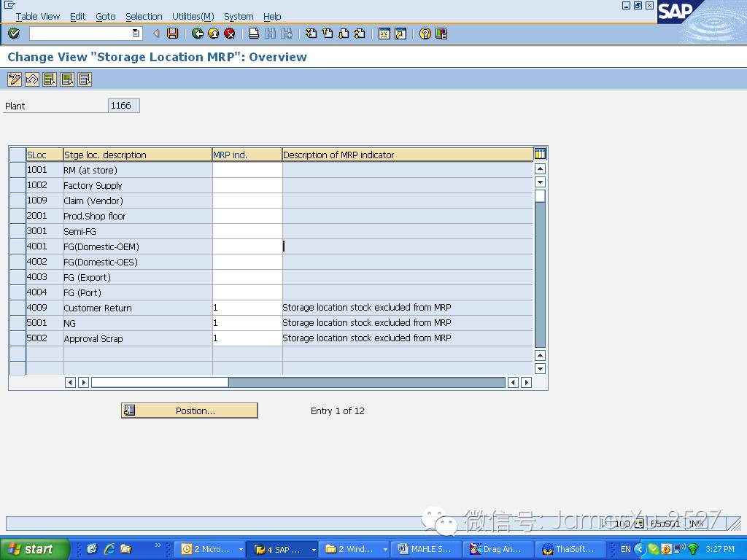Click the Find Next binoculars icon
The width and height of the screenshot is (747, 560).
pos(286,34)
